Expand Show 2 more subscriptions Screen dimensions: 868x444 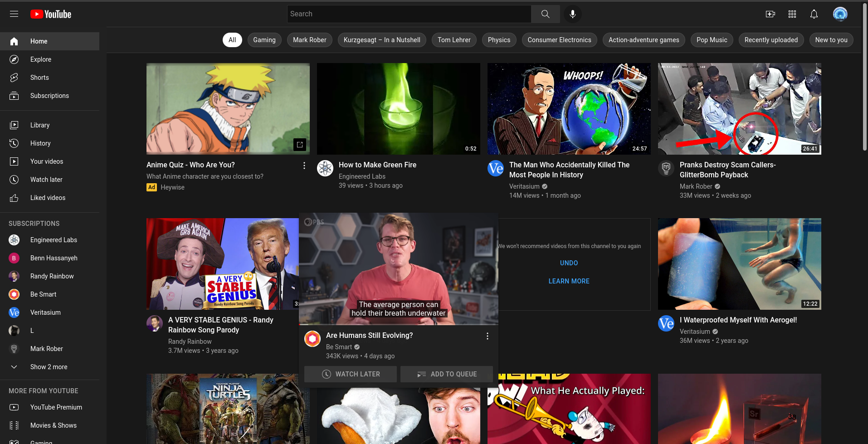point(49,366)
